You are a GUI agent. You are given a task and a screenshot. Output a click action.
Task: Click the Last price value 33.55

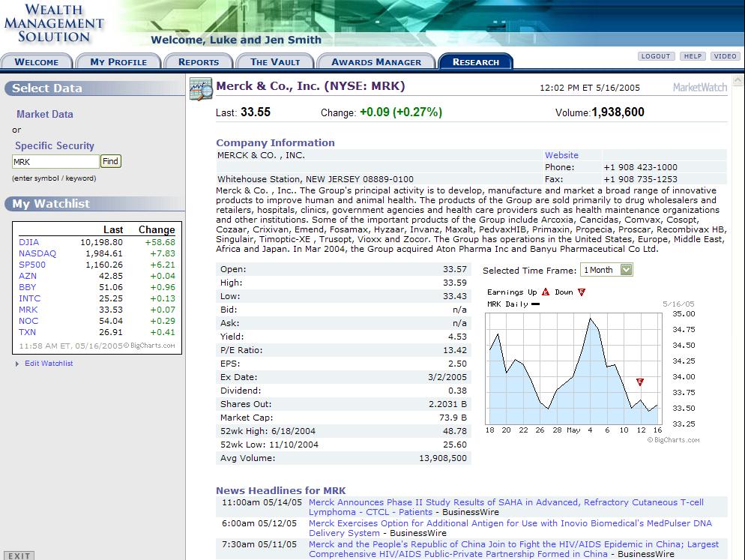pyautogui.click(x=255, y=112)
